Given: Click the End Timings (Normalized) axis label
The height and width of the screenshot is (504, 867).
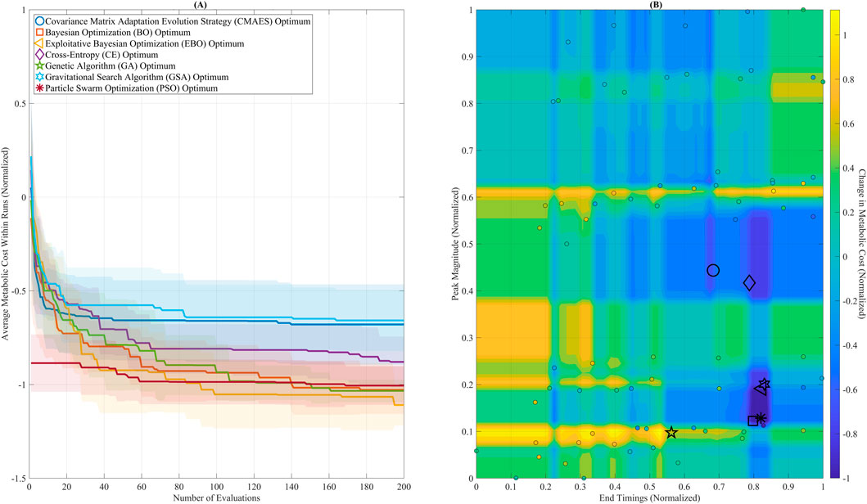Looking at the screenshot, I should 649,497.
